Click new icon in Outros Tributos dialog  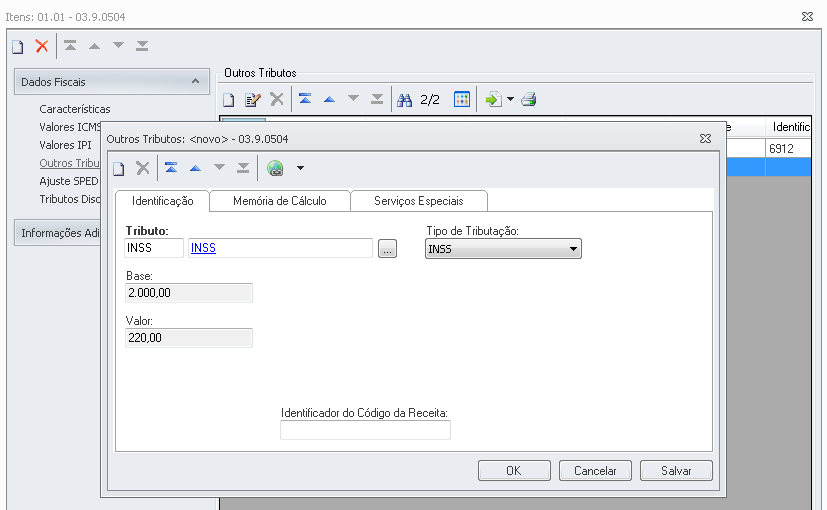coord(119,168)
